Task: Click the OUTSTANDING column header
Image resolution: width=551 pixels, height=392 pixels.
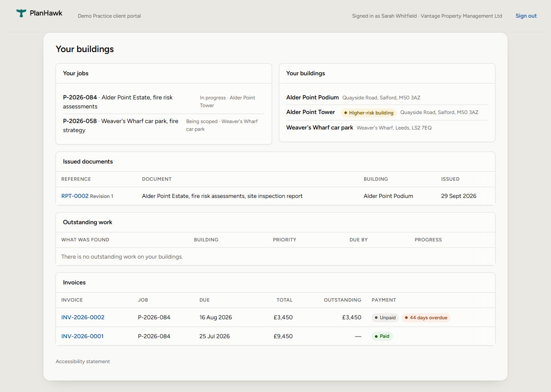Action: 342,300
